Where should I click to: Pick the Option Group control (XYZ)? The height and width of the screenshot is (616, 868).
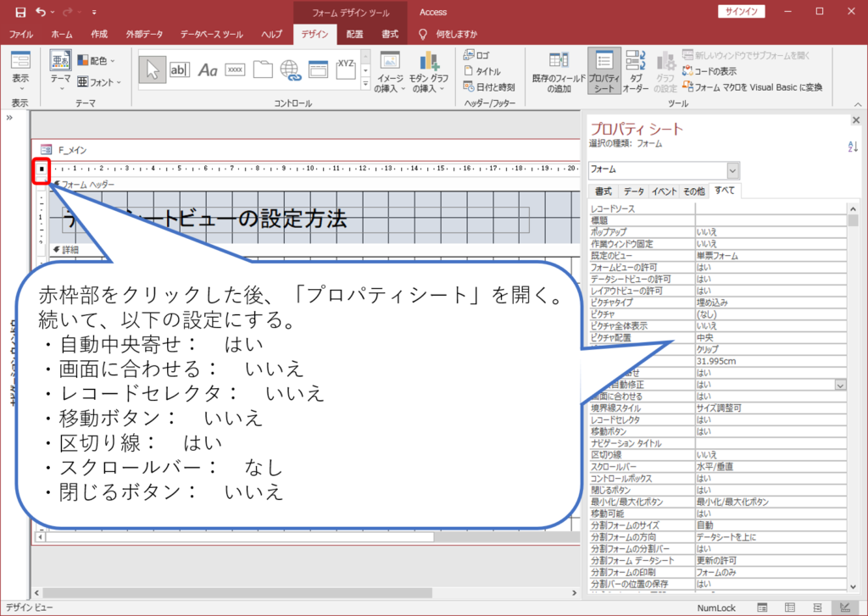(346, 69)
